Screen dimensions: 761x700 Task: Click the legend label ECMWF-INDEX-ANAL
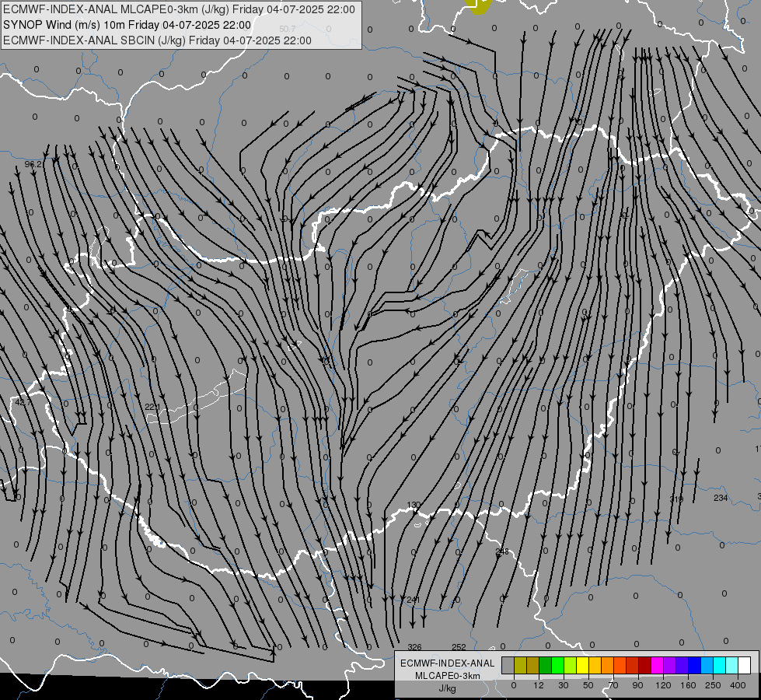coord(448,663)
